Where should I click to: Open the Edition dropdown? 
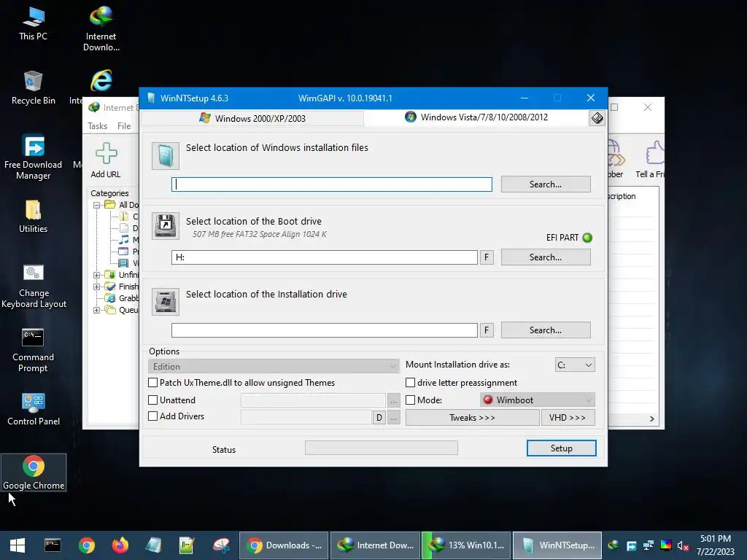pos(274,366)
